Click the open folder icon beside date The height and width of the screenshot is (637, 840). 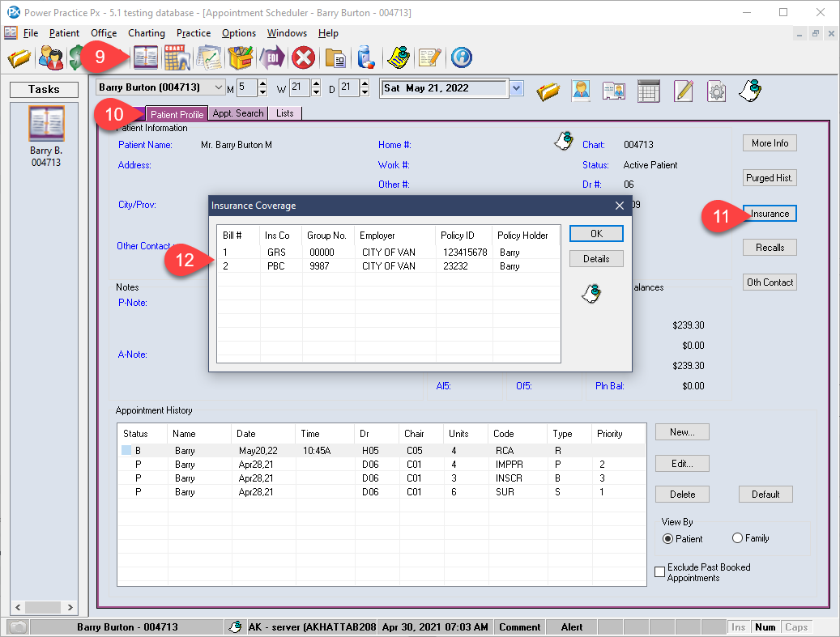tap(548, 91)
